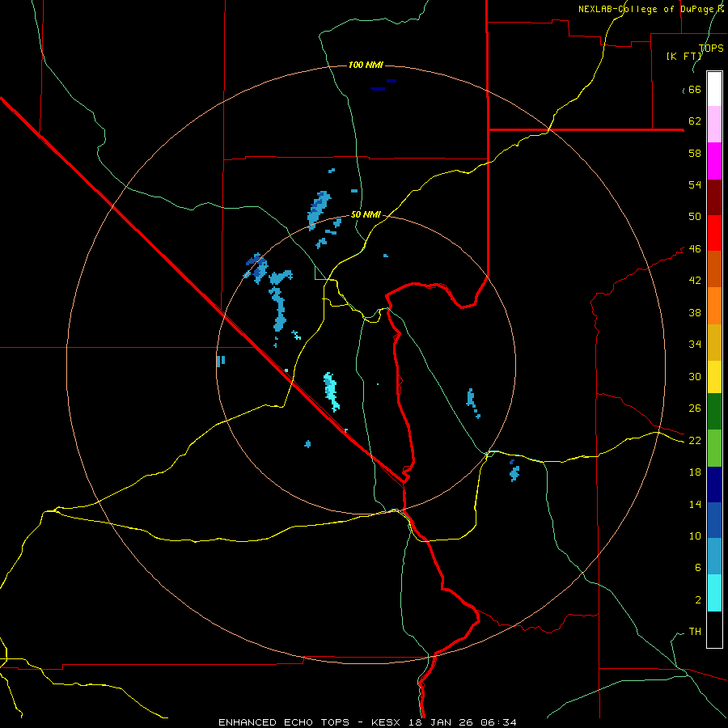Viewport: 728px width, 728px height.
Task: Click the 'NEXLAB-College of DuPage' credit text
Action: [x=646, y=9]
